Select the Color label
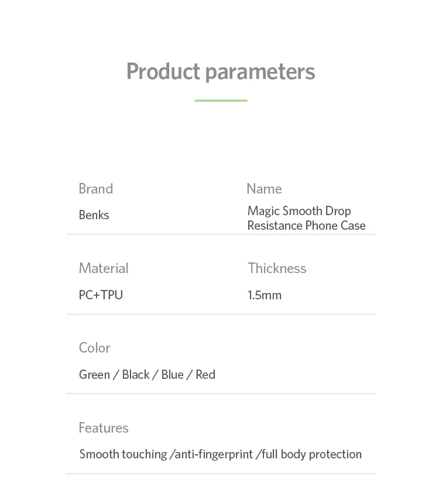 click(x=95, y=348)
